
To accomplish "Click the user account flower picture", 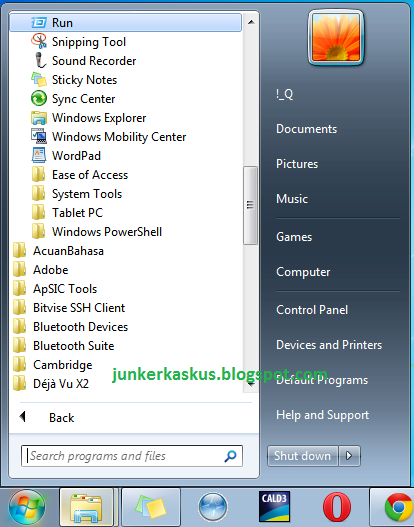I will coord(336,37).
